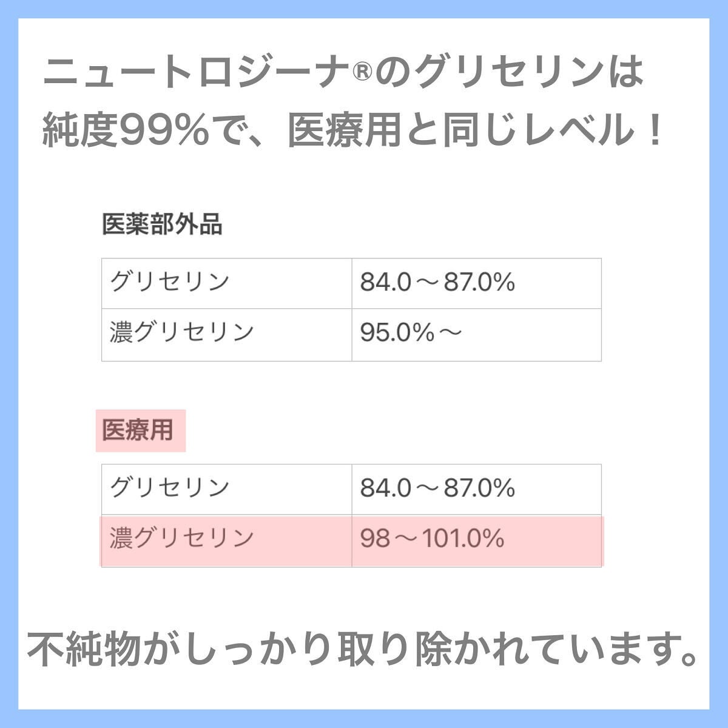Click the light blue border frame

pyautogui.click(x=8, y=364)
